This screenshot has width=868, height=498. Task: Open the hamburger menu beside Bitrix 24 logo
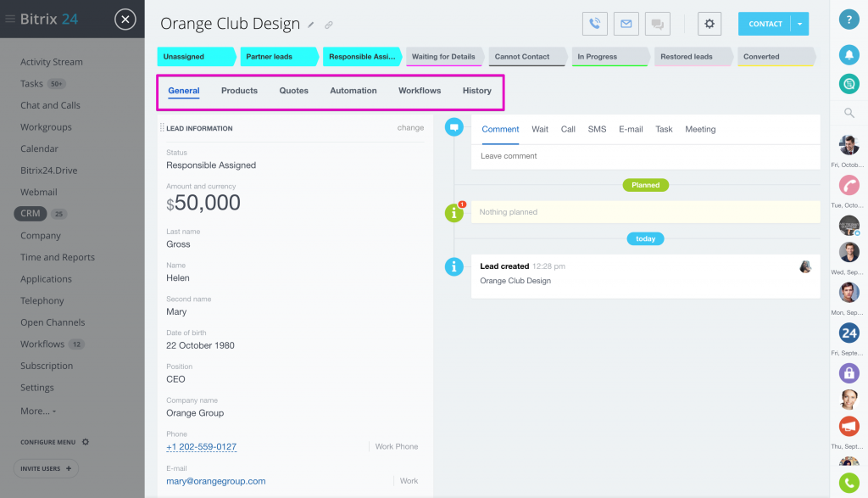tap(10, 19)
